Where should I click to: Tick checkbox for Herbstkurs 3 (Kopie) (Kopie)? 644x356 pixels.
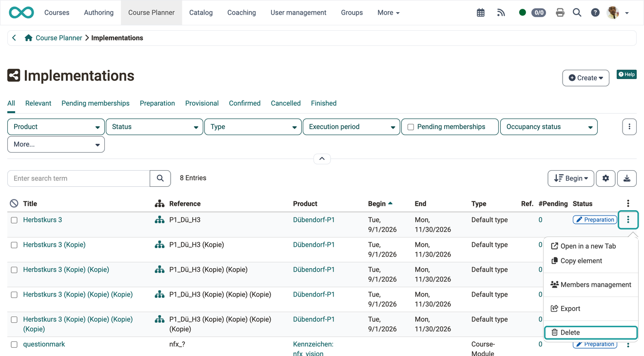[14, 270]
